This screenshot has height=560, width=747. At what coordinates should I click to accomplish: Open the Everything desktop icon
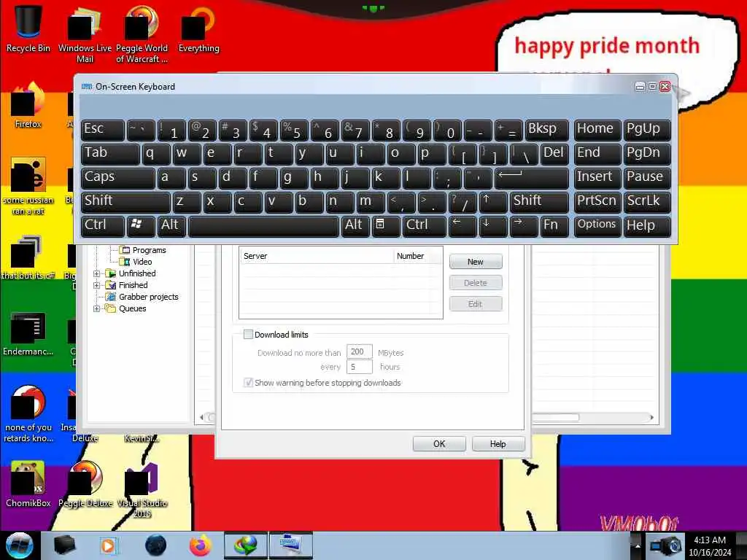click(198, 28)
